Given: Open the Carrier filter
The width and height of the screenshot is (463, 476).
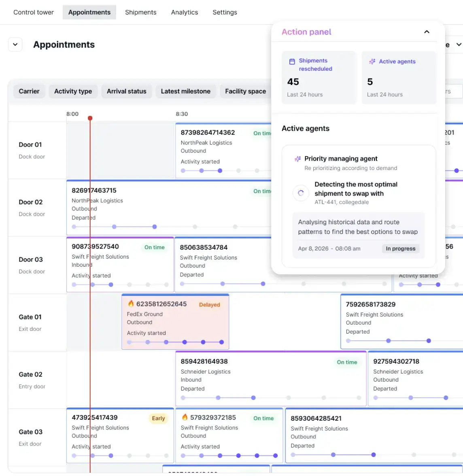Looking at the screenshot, I should tap(29, 91).
